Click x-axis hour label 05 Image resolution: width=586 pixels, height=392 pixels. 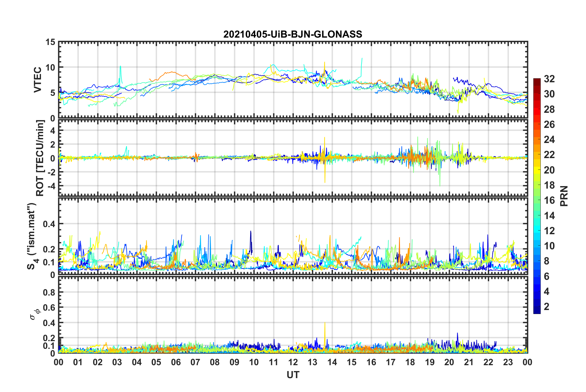pos(156,362)
